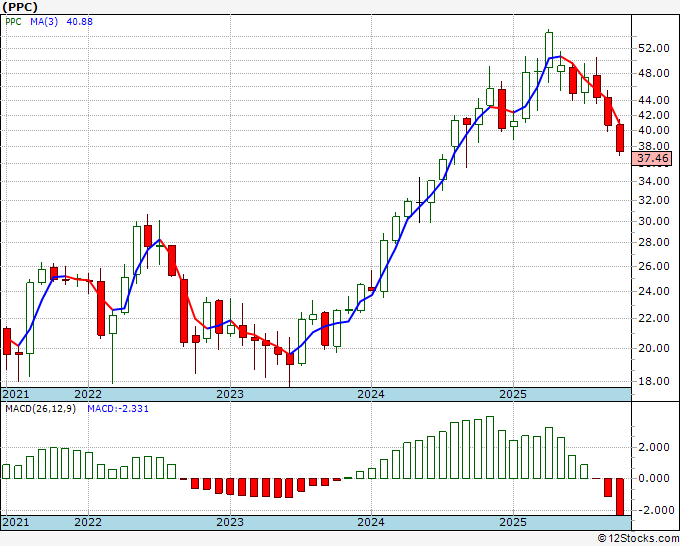Click the 44.00 price axis label
The width and height of the screenshot is (680, 546).
pyautogui.click(x=653, y=100)
